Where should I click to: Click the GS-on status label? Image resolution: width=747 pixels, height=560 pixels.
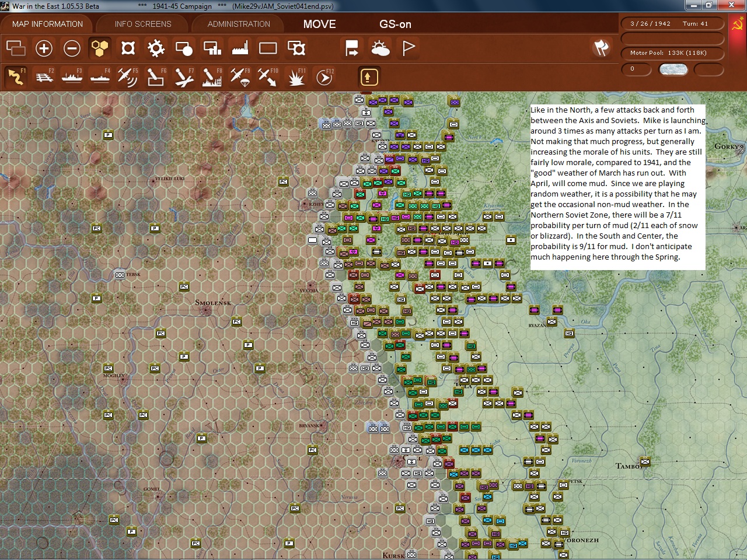pos(395,24)
